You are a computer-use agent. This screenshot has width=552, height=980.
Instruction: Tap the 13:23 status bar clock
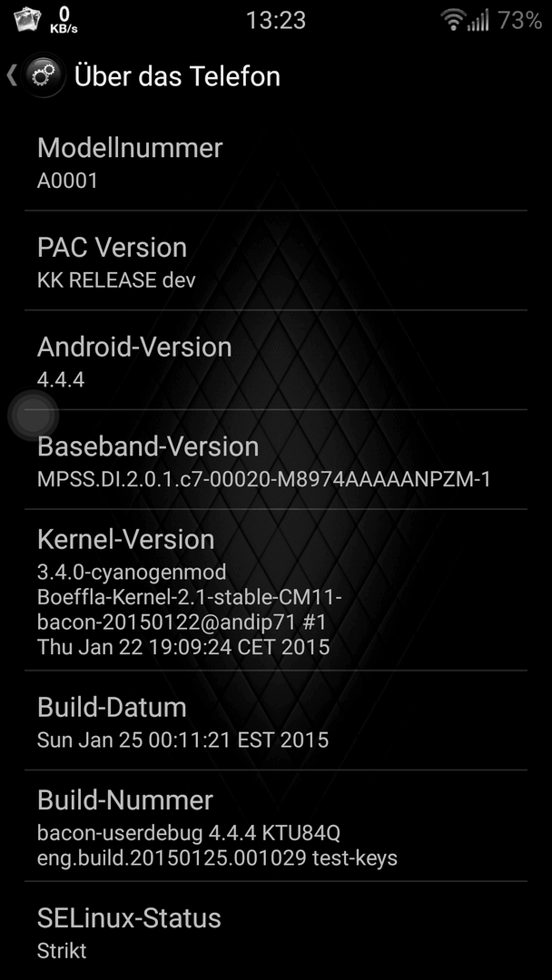point(276,21)
